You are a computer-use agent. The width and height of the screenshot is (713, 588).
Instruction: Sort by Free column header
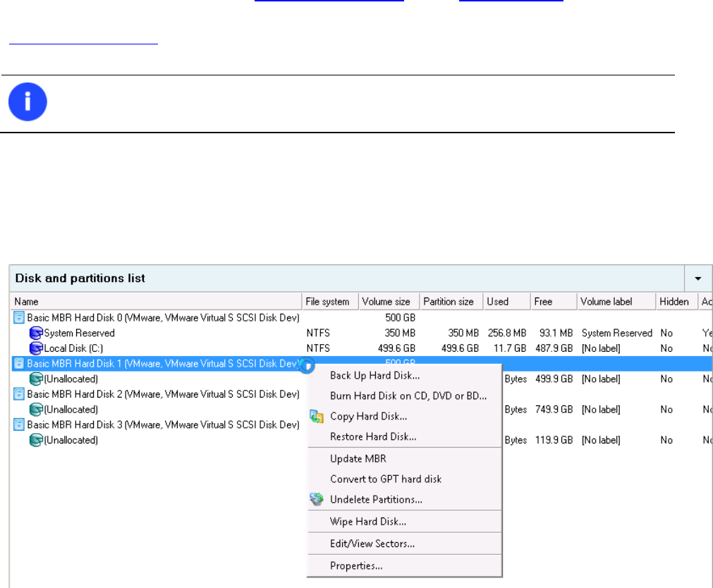pos(554,302)
